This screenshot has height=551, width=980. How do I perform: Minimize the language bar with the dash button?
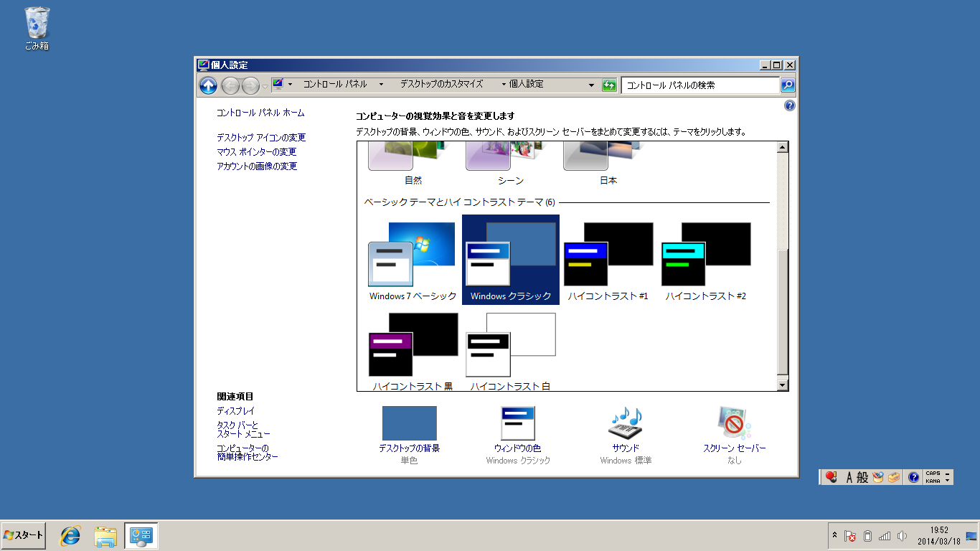[x=948, y=474]
